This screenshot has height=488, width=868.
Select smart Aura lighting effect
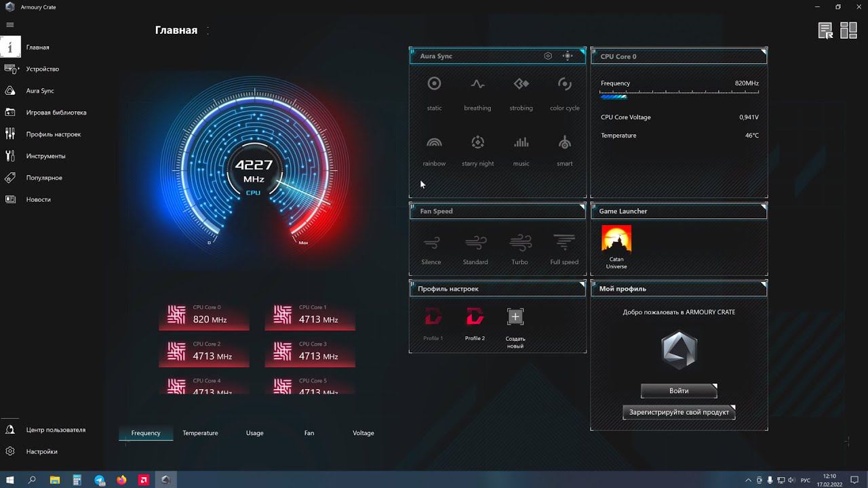click(565, 151)
